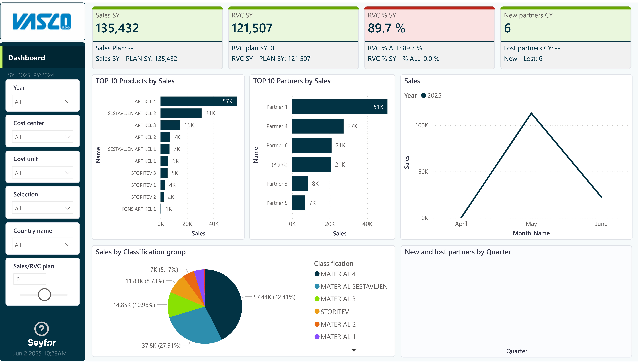This screenshot has height=364, width=638.
Task: Click the 2025 year legend marker
Action: coord(424,95)
